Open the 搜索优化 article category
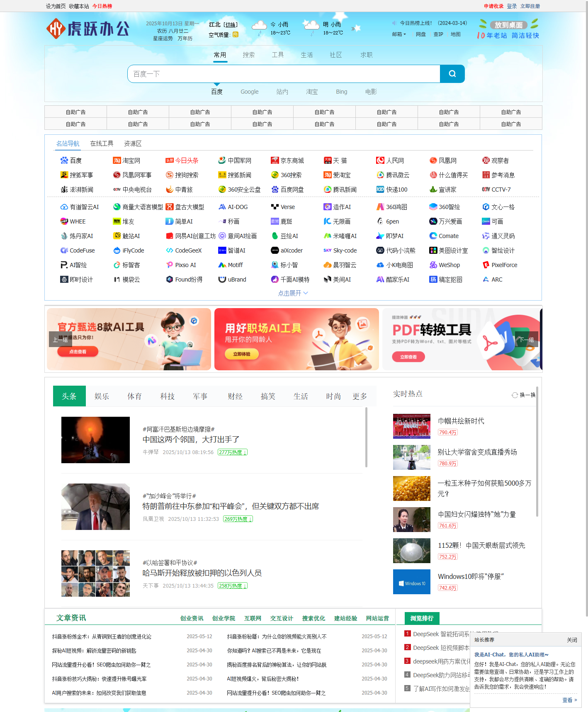Viewport: 588px width, 712px height. (313, 618)
